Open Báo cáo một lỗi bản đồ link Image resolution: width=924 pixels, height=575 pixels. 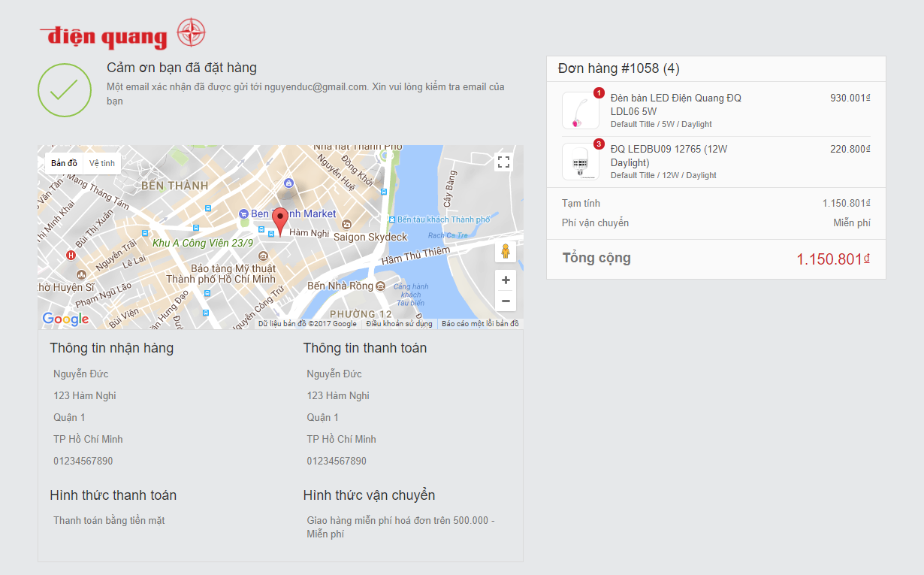[480, 324]
